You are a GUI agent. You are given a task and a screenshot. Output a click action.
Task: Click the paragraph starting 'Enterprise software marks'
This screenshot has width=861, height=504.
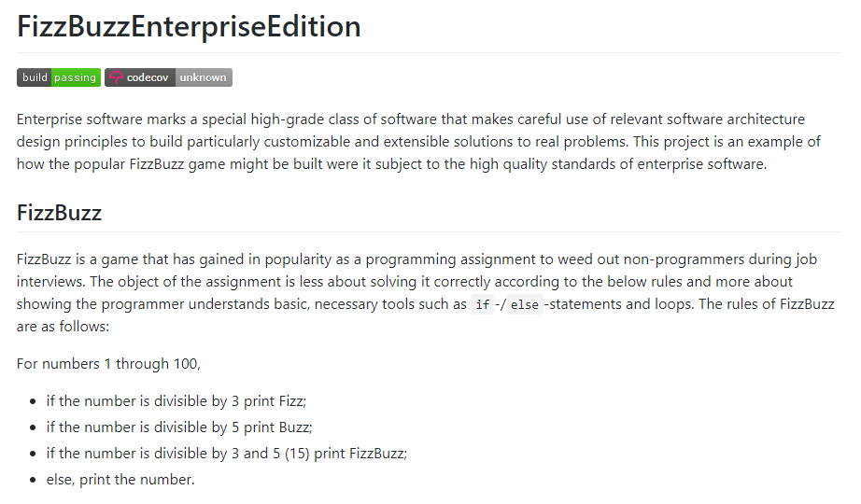point(418,142)
